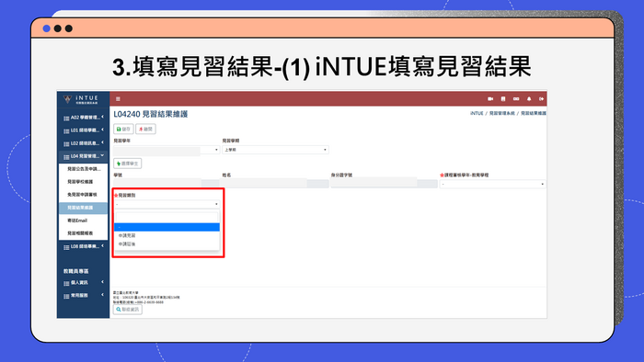Expand the L01 sidebar menu
Viewport: 644px width, 362px height.
(84, 130)
